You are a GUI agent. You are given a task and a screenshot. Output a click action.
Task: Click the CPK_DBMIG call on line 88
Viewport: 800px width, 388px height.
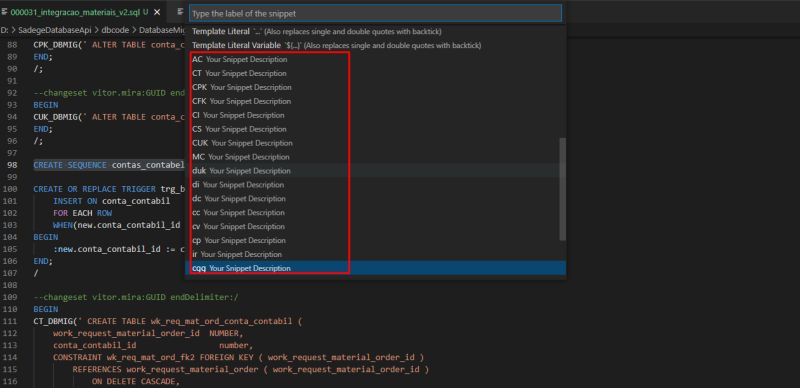(x=57, y=44)
